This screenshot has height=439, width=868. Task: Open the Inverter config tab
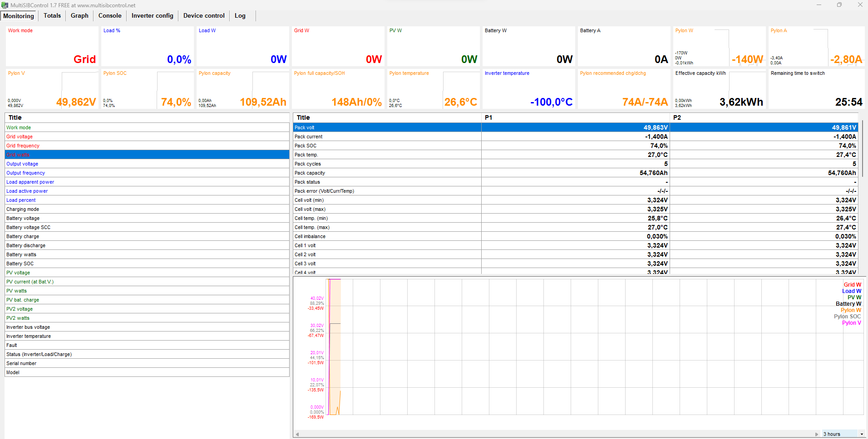point(152,16)
